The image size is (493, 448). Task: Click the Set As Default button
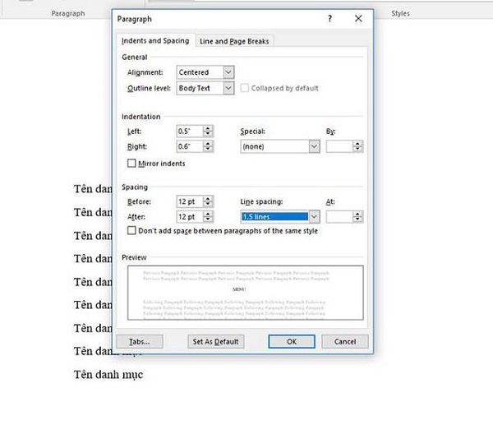(x=215, y=341)
